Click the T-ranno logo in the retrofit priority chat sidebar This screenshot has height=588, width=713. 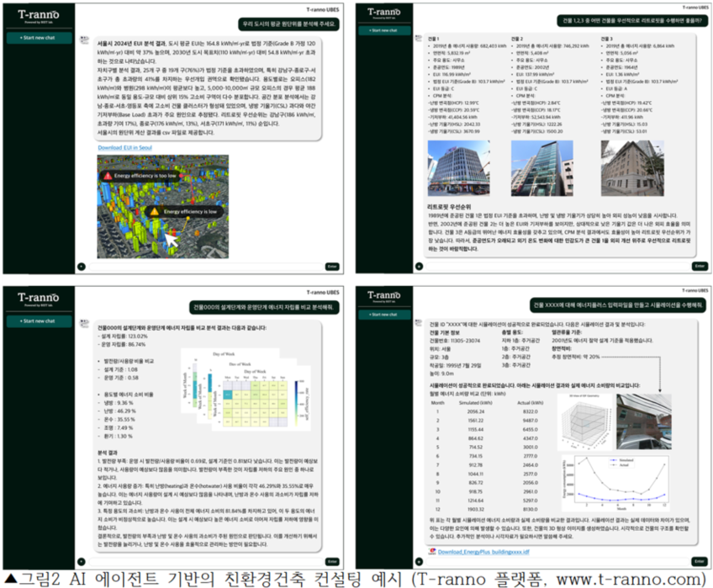pyautogui.click(x=383, y=13)
